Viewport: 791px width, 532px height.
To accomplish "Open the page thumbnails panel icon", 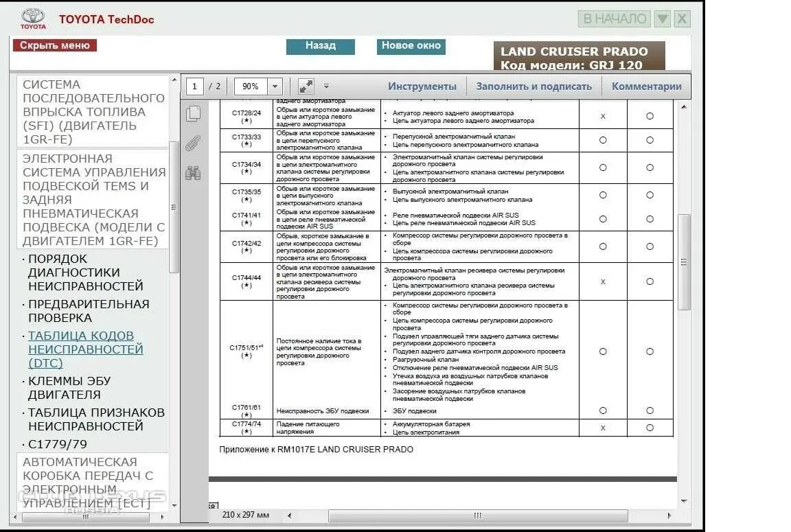I will 193,113.
